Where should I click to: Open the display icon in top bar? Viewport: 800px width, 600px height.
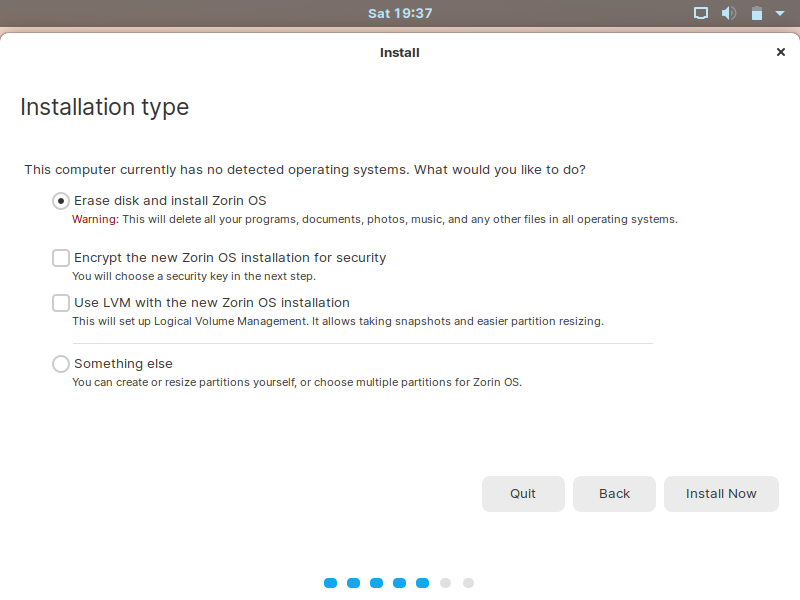tap(701, 13)
